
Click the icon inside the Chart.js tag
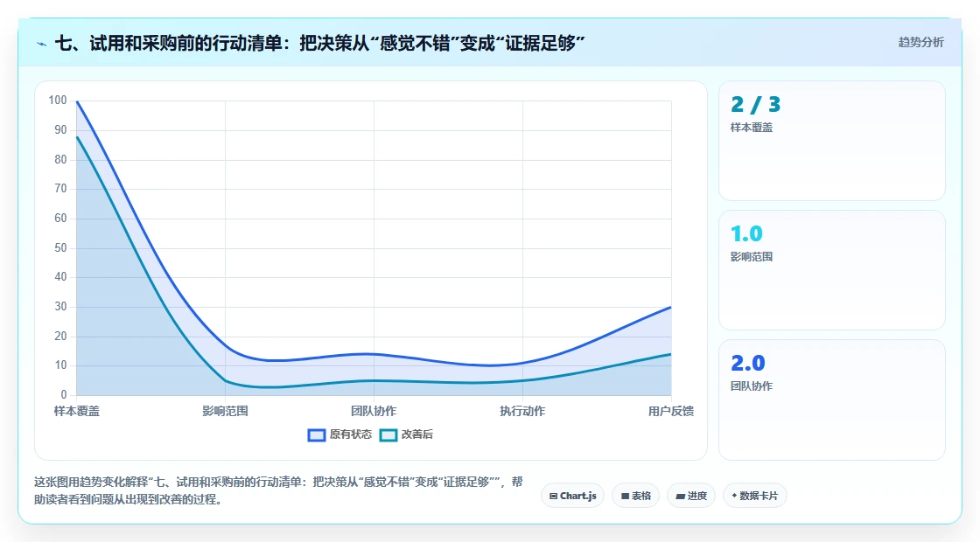point(553,497)
